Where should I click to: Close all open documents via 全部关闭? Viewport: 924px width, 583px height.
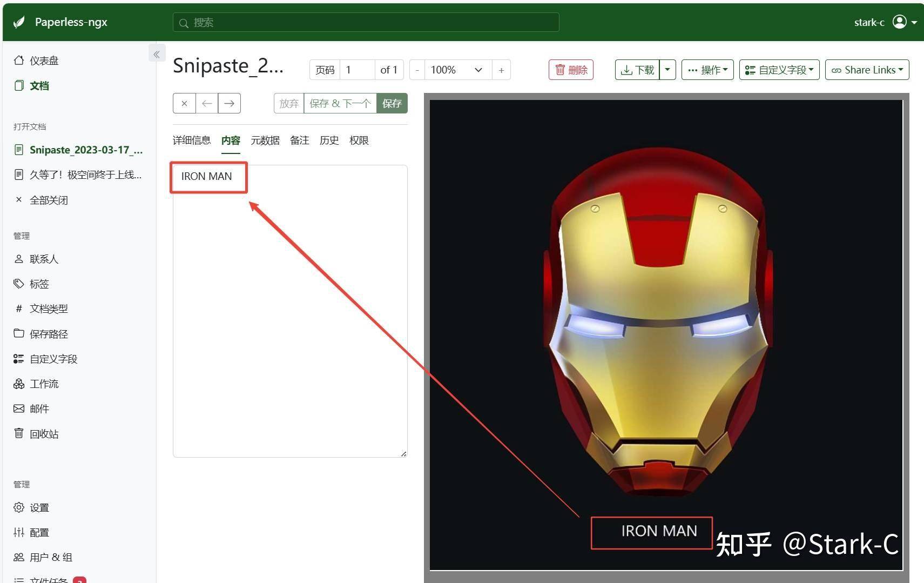42,200
